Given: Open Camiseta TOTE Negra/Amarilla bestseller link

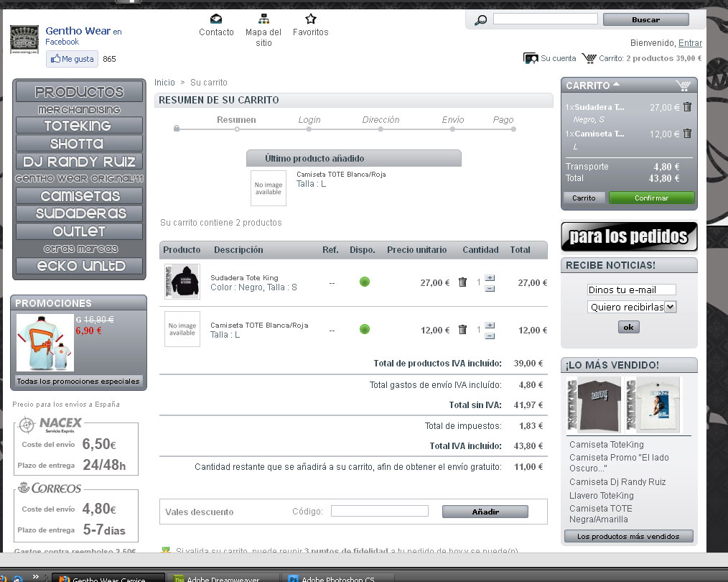Looking at the screenshot, I should tap(601, 514).
